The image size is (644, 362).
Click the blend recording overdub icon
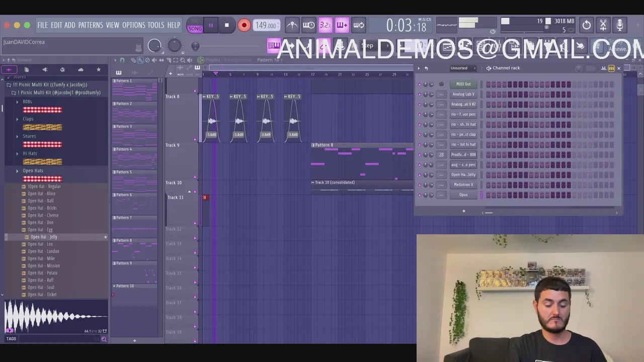pos(342,25)
